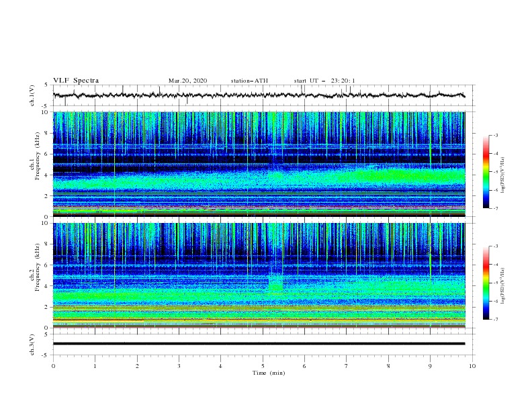Select the "start UT = 23:20:1" header text
This screenshot has height=411, width=532.
(324, 81)
